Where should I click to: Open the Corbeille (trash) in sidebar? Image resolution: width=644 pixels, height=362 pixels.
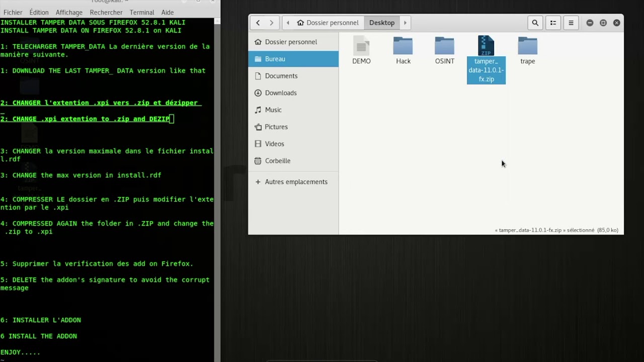coord(277,160)
